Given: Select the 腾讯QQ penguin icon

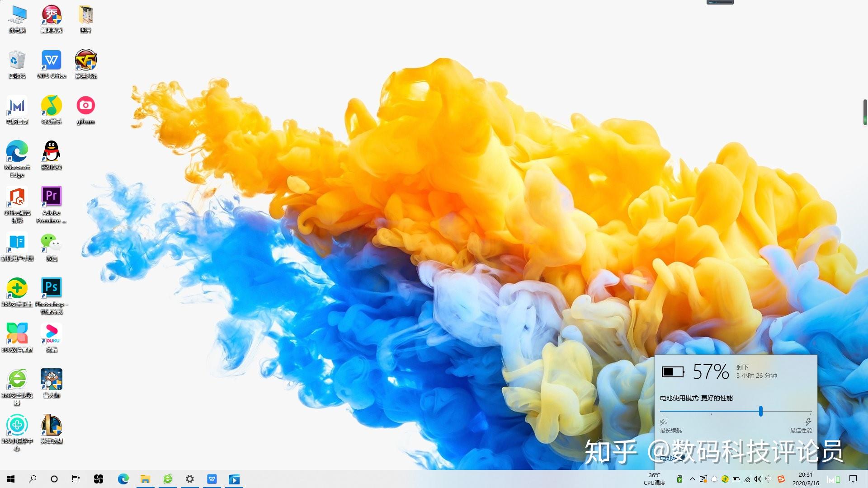Looking at the screenshot, I should pyautogui.click(x=52, y=156).
